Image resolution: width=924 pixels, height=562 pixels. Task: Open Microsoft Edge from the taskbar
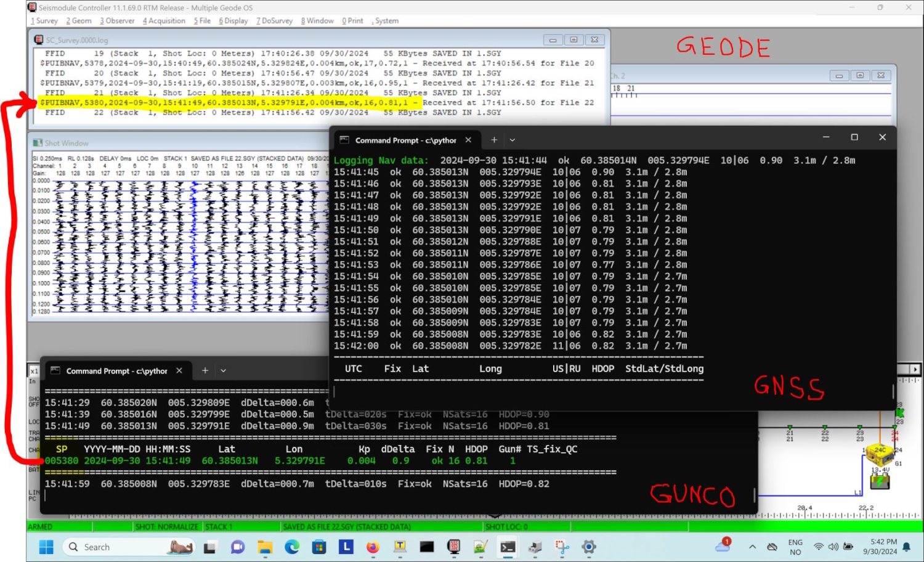[x=292, y=547]
